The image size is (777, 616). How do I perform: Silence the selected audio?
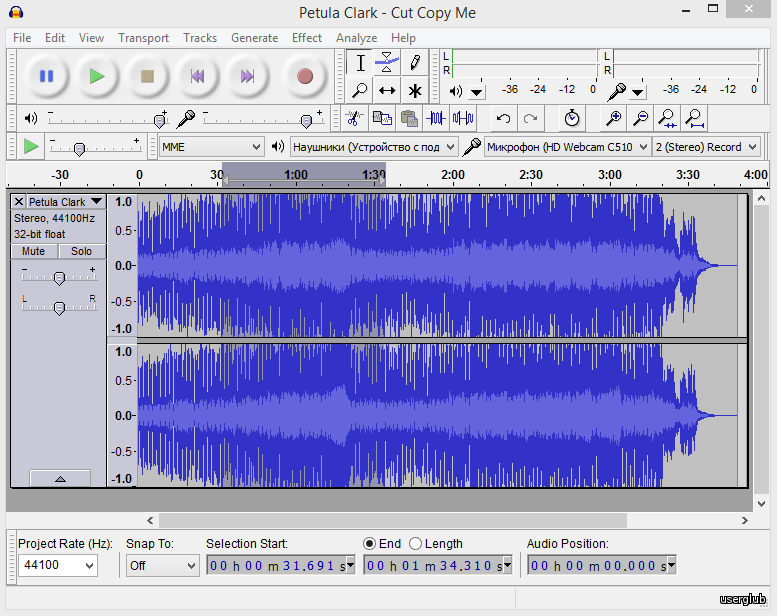463,118
